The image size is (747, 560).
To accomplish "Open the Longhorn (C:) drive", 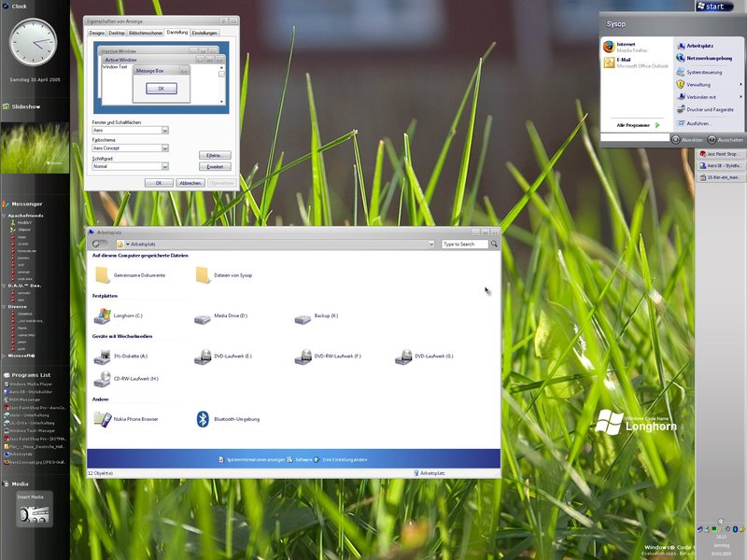I will point(103,318).
